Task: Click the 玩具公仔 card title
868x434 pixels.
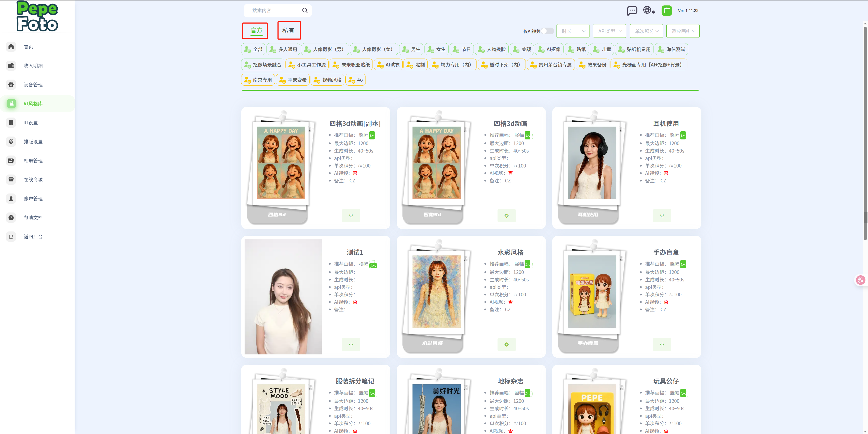Action: [x=666, y=381]
